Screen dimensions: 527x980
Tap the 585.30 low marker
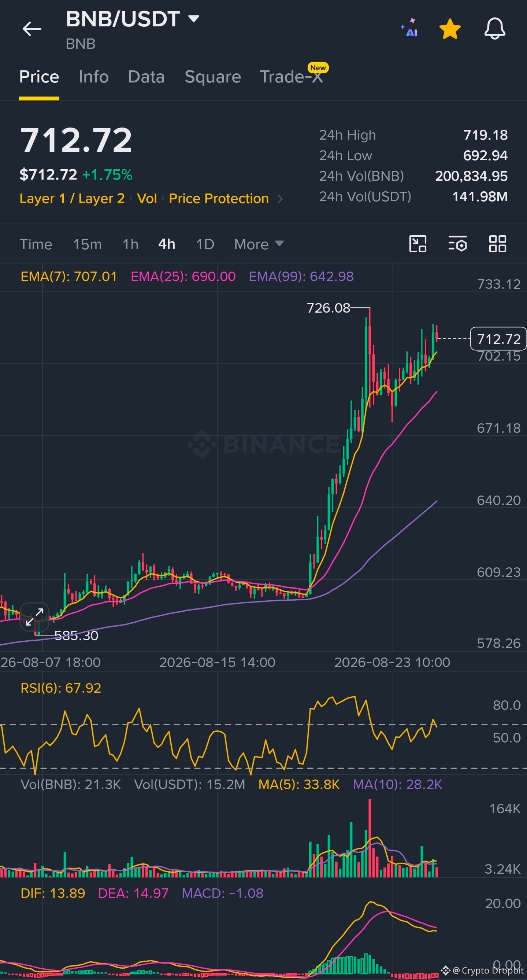pos(76,636)
